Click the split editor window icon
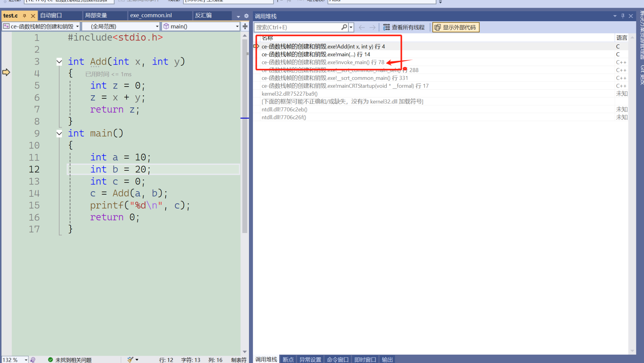The image size is (644, 363). click(245, 26)
